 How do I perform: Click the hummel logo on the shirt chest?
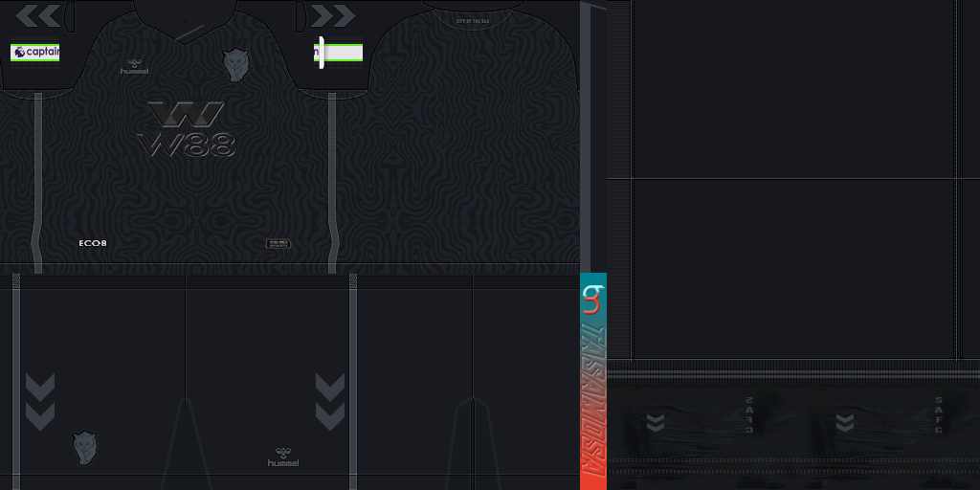point(134,66)
